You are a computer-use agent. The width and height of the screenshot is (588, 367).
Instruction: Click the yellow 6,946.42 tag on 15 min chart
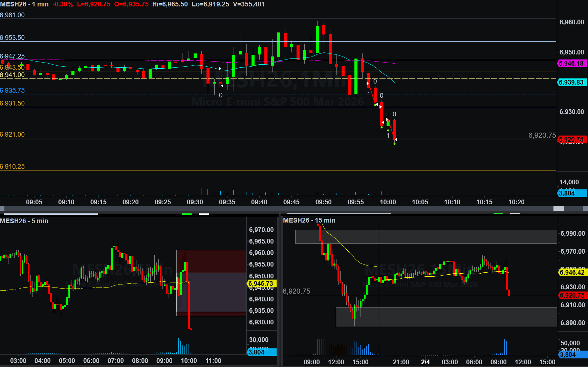[x=572, y=272]
